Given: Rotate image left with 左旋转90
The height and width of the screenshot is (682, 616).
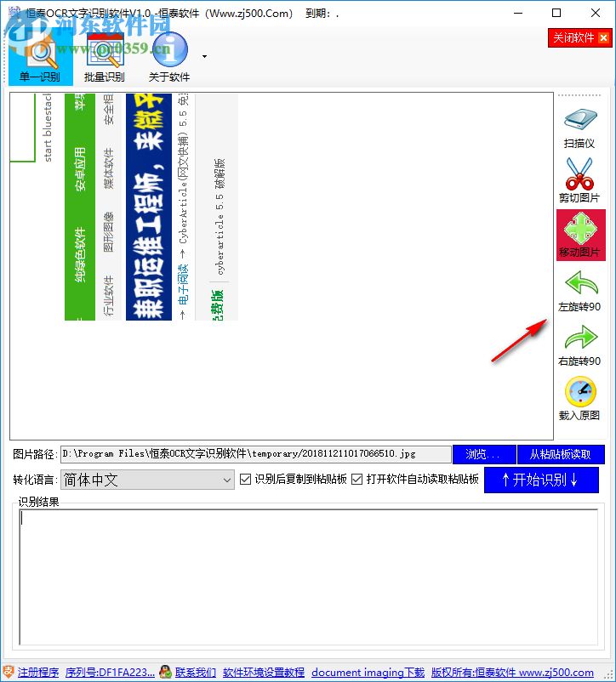Looking at the screenshot, I should [579, 291].
